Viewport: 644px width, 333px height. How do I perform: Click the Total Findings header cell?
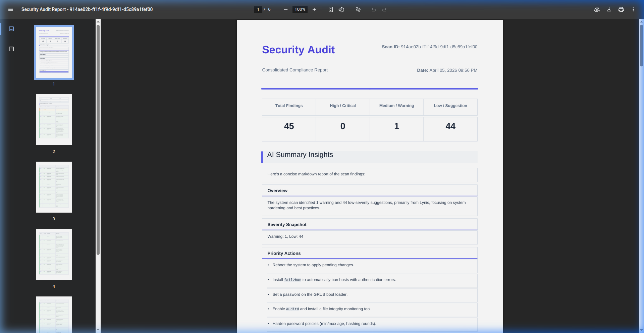coord(289,107)
